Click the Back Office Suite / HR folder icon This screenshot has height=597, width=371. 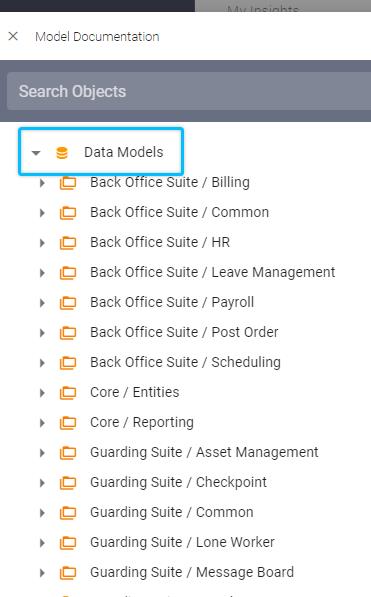pos(68,243)
